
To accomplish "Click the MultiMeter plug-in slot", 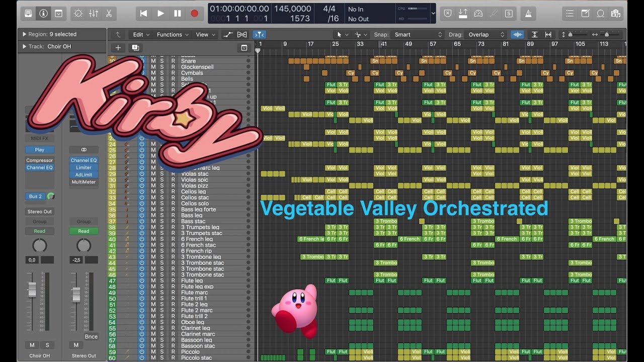I will [x=84, y=182].
